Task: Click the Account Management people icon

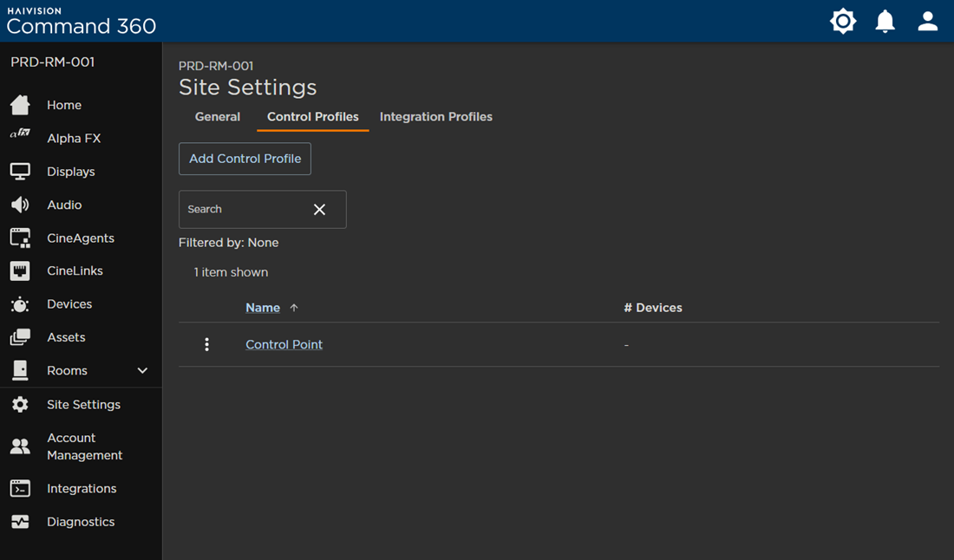Action: click(20, 446)
